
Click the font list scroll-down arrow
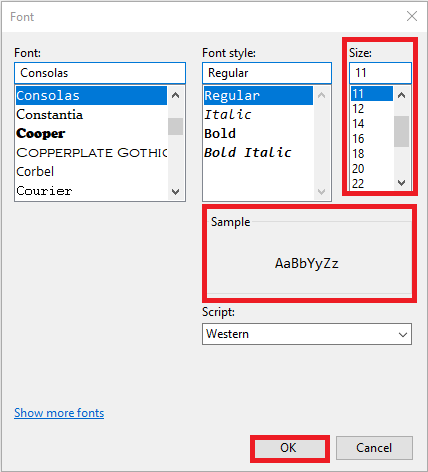[175, 192]
